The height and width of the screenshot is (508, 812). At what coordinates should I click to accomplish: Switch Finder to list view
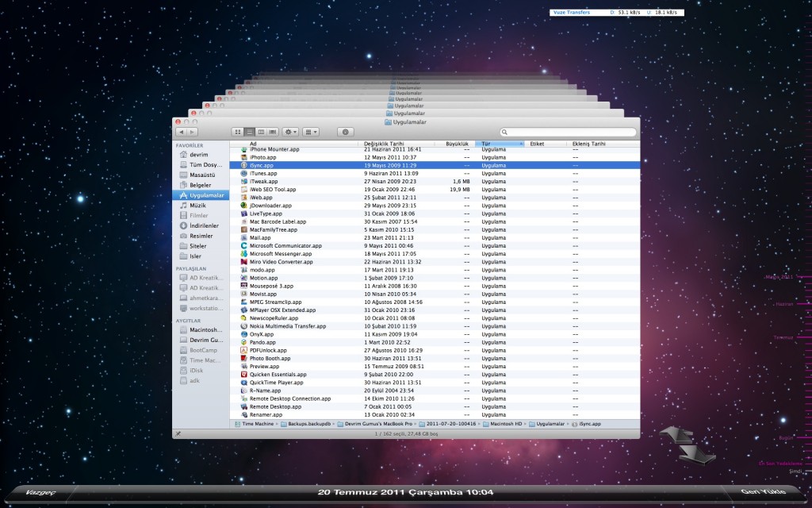tap(249, 133)
